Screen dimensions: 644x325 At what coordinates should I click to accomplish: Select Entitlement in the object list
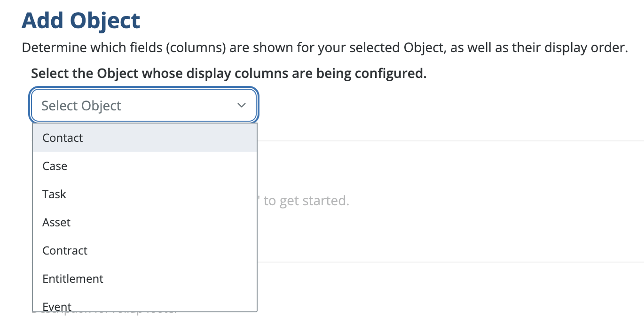(x=73, y=279)
